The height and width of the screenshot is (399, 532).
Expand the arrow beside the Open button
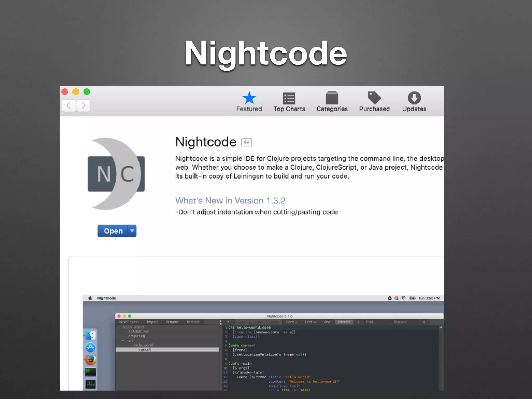[x=132, y=231]
